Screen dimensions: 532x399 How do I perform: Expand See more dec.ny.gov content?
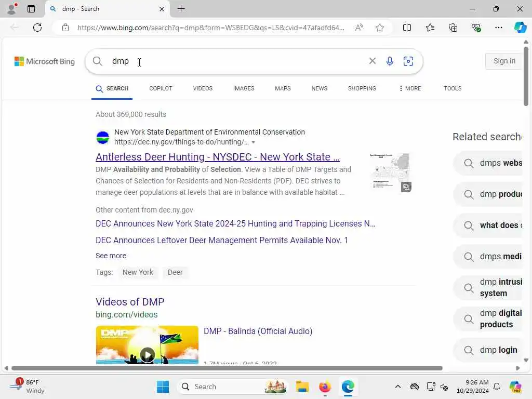[x=111, y=256]
